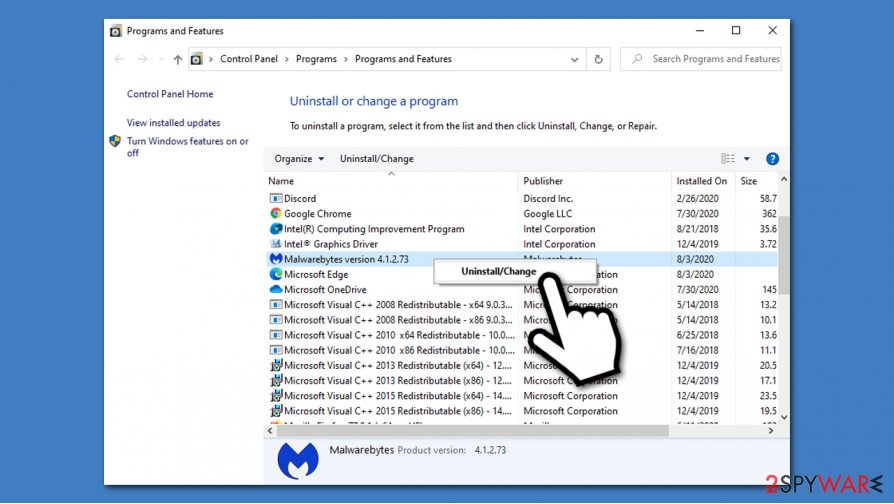Click the change view layout icon
The width and height of the screenshot is (894, 504).
[728, 158]
